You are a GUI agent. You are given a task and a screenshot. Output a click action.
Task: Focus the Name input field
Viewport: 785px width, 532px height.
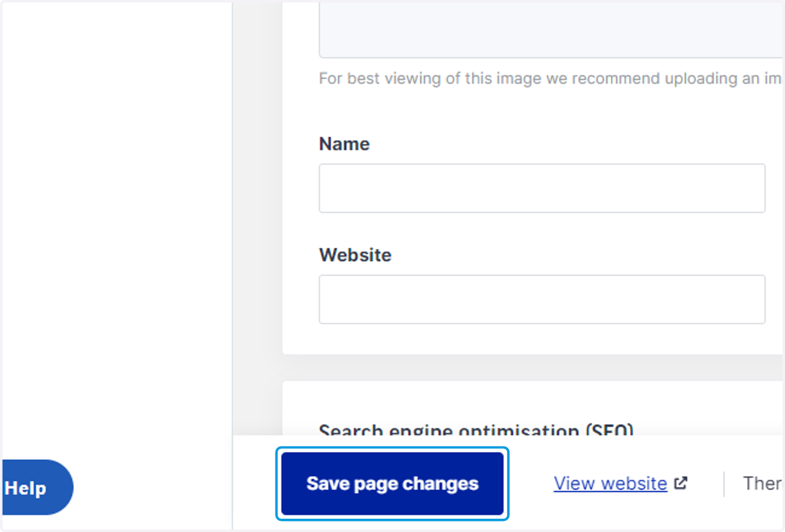[x=542, y=188]
